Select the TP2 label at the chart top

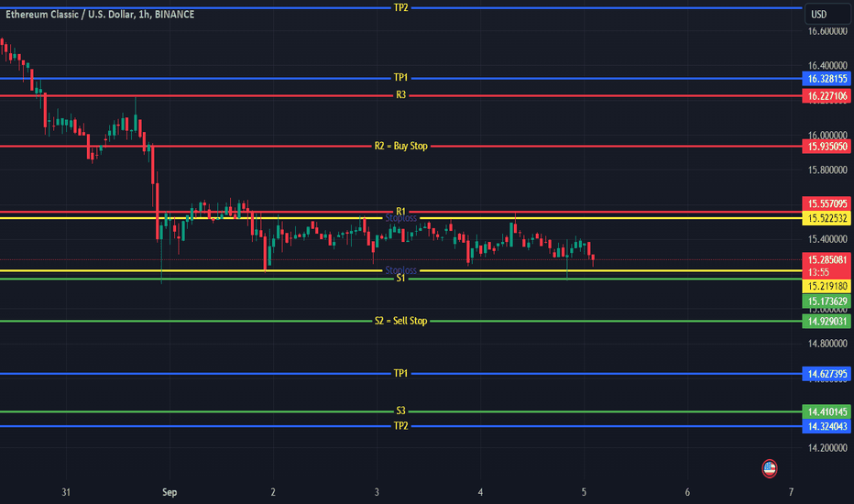click(400, 7)
